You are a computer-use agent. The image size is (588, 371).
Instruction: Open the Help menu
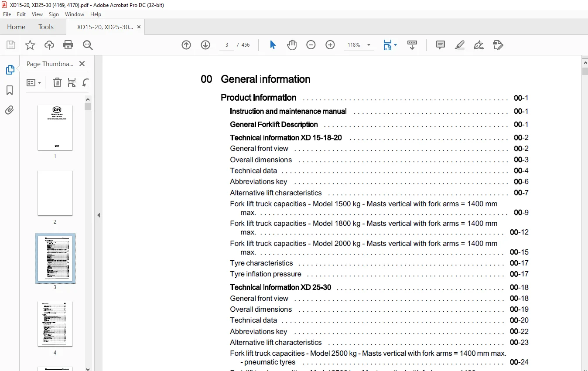tap(96, 14)
